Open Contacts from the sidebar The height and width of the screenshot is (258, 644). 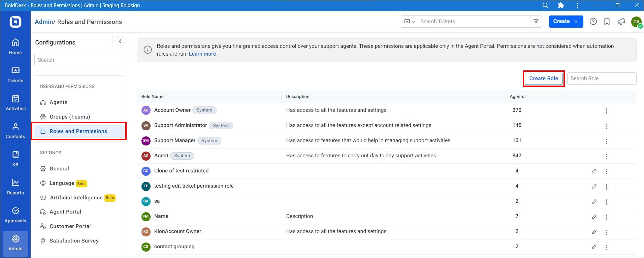(15, 131)
